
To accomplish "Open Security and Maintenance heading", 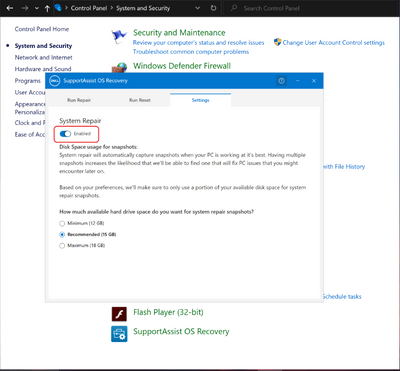I will [x=179, y=33].
